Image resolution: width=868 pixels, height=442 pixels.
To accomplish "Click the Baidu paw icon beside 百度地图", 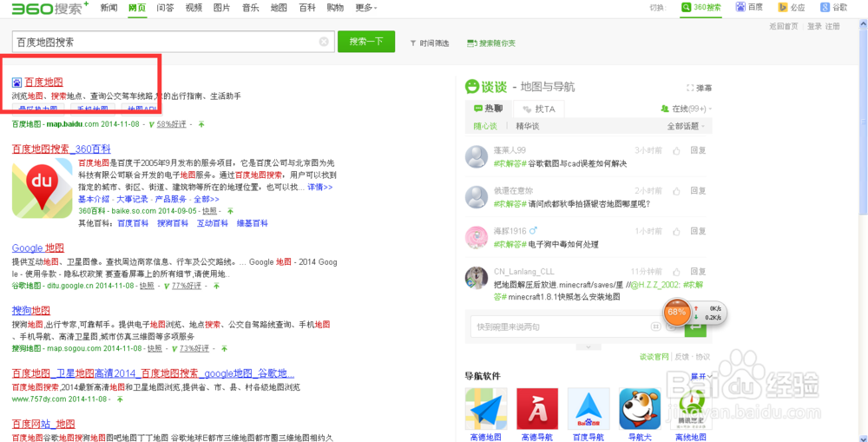I will (x=16, y=83).
